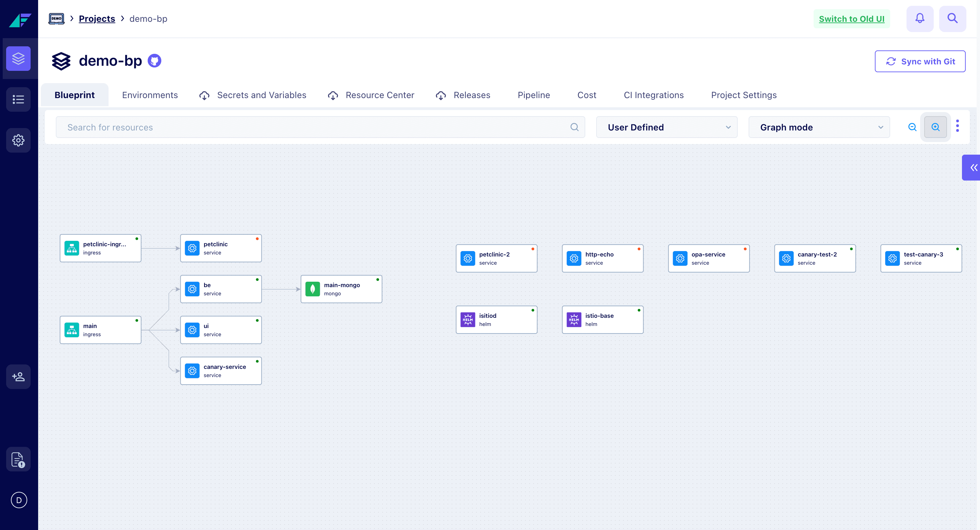Click the zoom out graph icon
Screen dimensions: 980x530
(x=912, y=127)
